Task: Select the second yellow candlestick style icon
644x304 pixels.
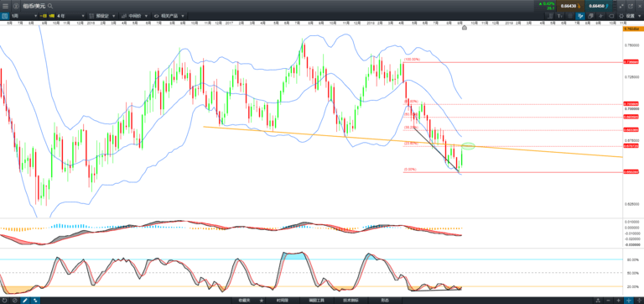Action: click(x=52, y=16)
